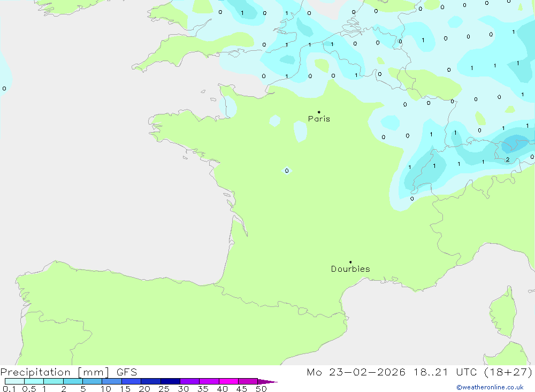The height and width of the screenshot is (392, 535).
Task: Click the '0' value at the map's left edge
Action: click(x=4, y=88)
